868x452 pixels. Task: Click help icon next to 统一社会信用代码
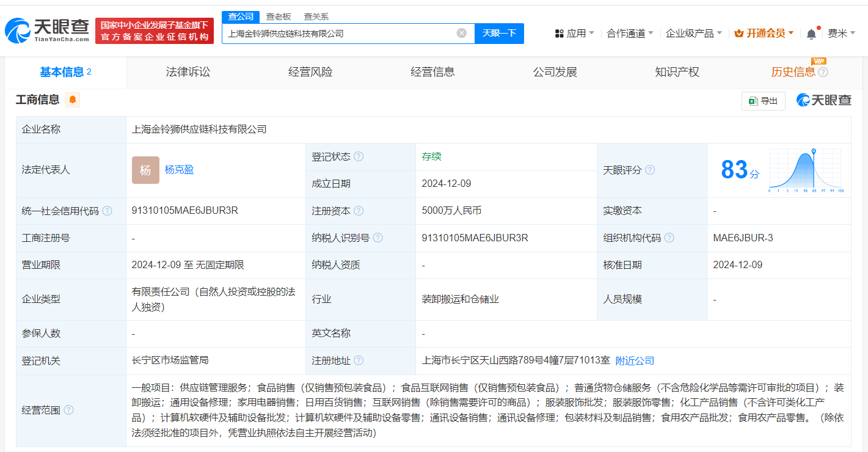108,211
